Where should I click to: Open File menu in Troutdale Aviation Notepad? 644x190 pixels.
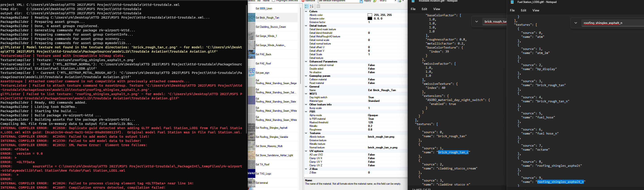tap(413, 9)
